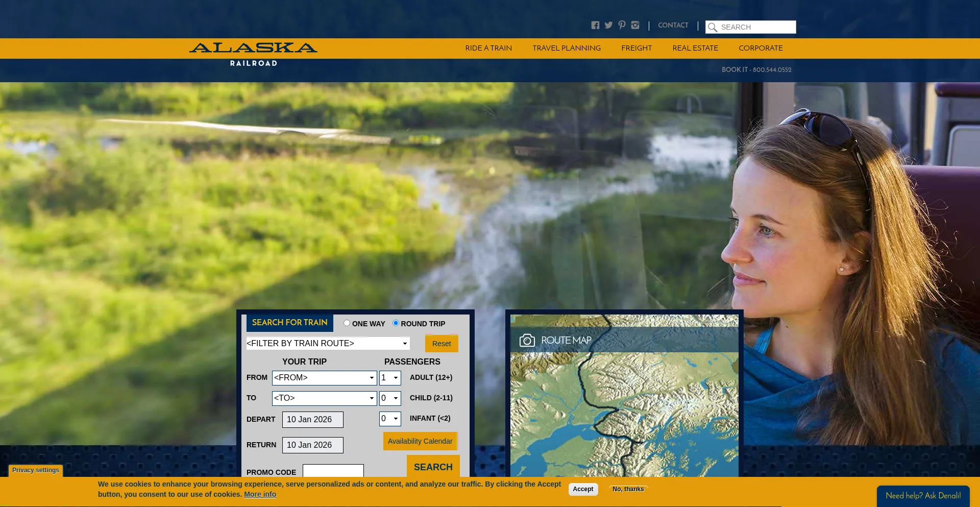Open the Alaska Railroad Facebook page icon
The image size is (980, 507).
tap(595, 25)
